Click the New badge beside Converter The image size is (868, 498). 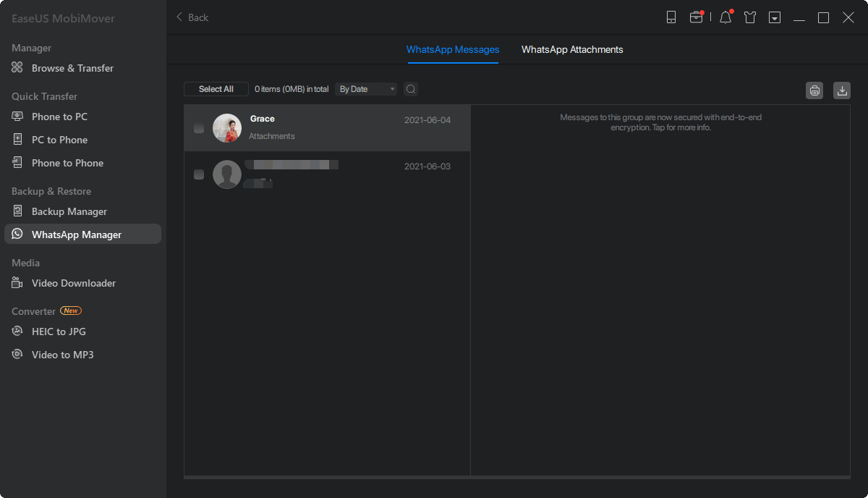(x=71, y=311)
